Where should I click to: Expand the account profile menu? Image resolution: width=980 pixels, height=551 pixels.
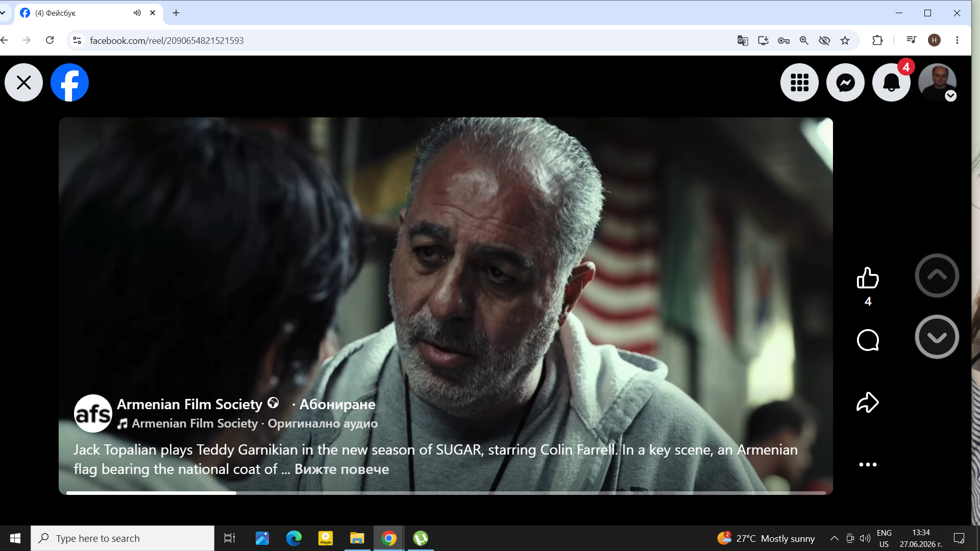click(x=937, y=83)
